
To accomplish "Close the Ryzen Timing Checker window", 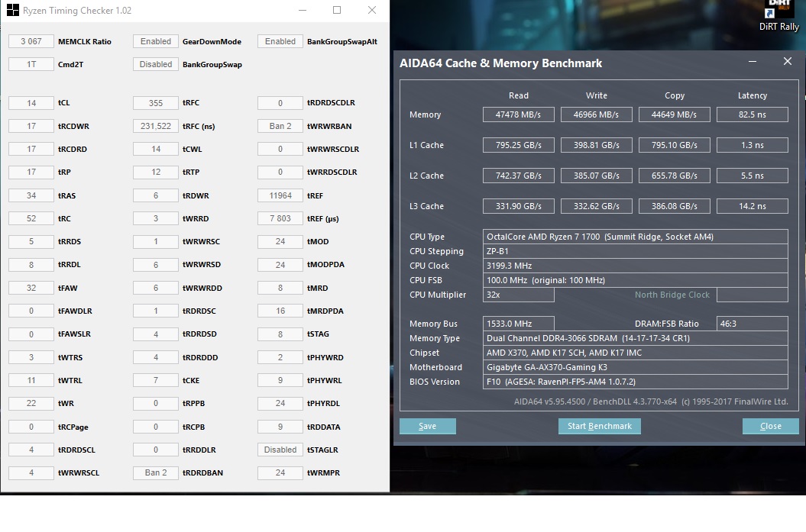I will (x=371, y=10).
